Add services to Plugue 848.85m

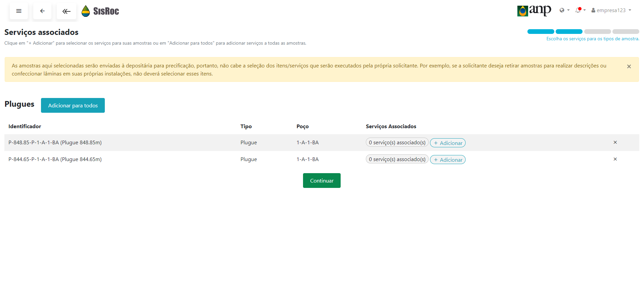448,143
